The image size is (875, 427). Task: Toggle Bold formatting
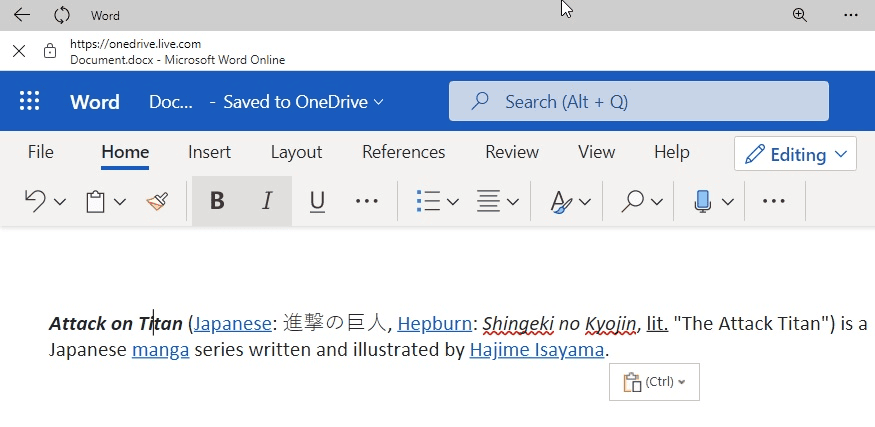coord(217,201)
